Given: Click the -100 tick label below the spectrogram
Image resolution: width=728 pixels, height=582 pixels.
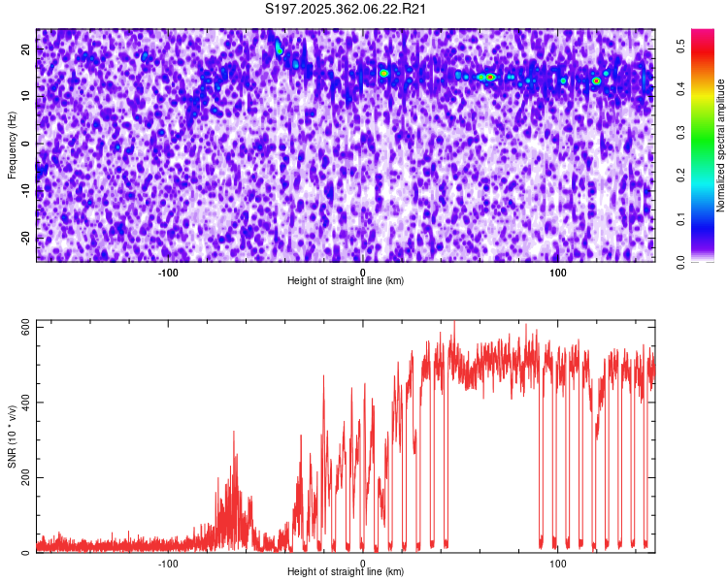Looking at the screenshot, I should pos(169,272).
